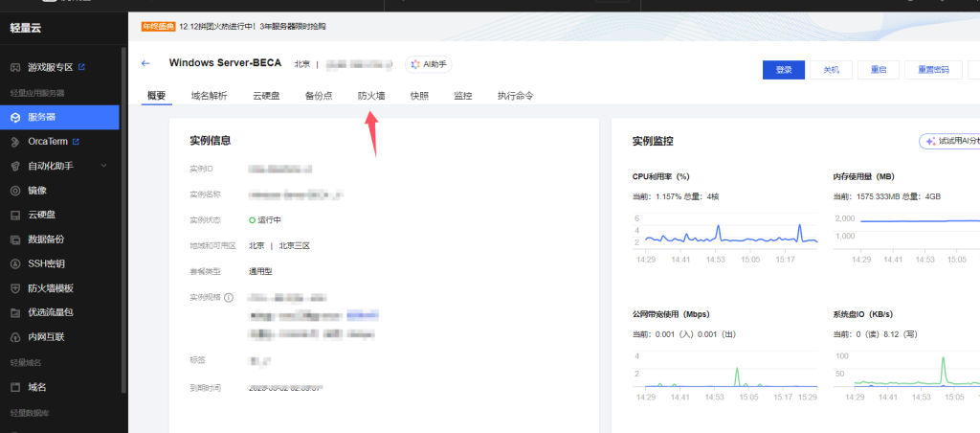Click the 试试用AI分析 sparkle icon

click(x=930, y=142)
